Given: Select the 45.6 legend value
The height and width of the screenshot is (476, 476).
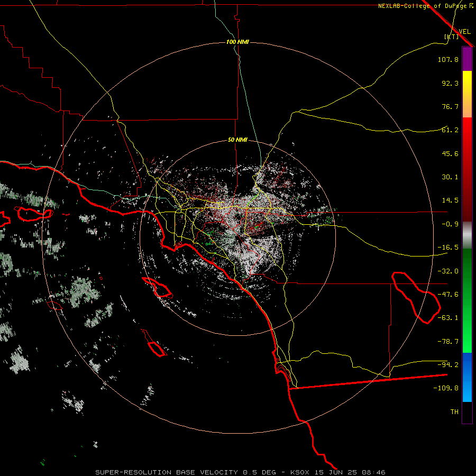Looking at the screenshot, I should (450, 153).
